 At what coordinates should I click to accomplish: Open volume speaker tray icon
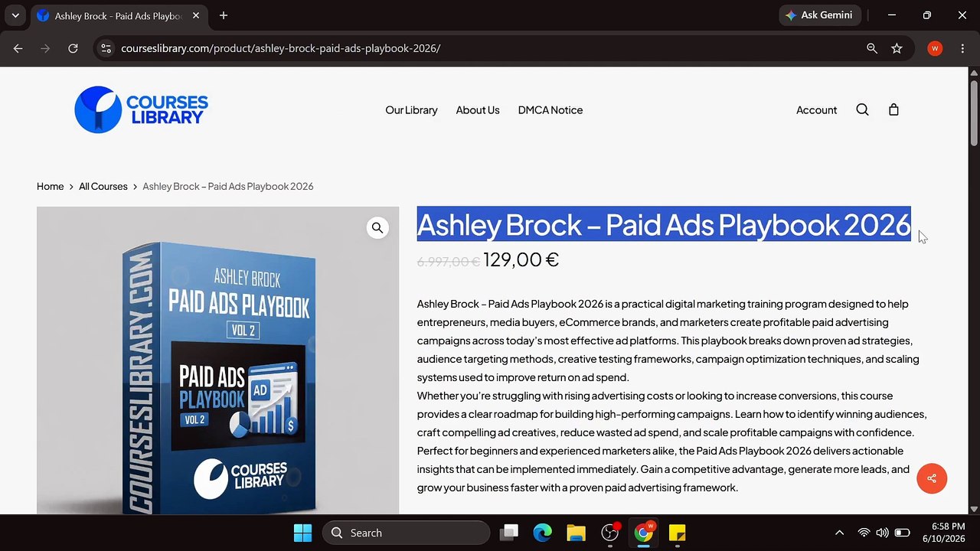[x=883, y=533]
